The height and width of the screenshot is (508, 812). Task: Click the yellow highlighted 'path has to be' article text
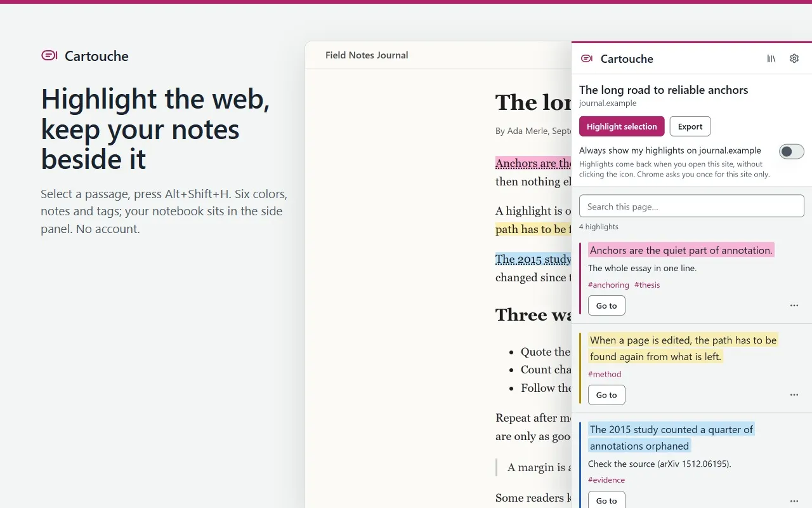(x=534, y=229)
